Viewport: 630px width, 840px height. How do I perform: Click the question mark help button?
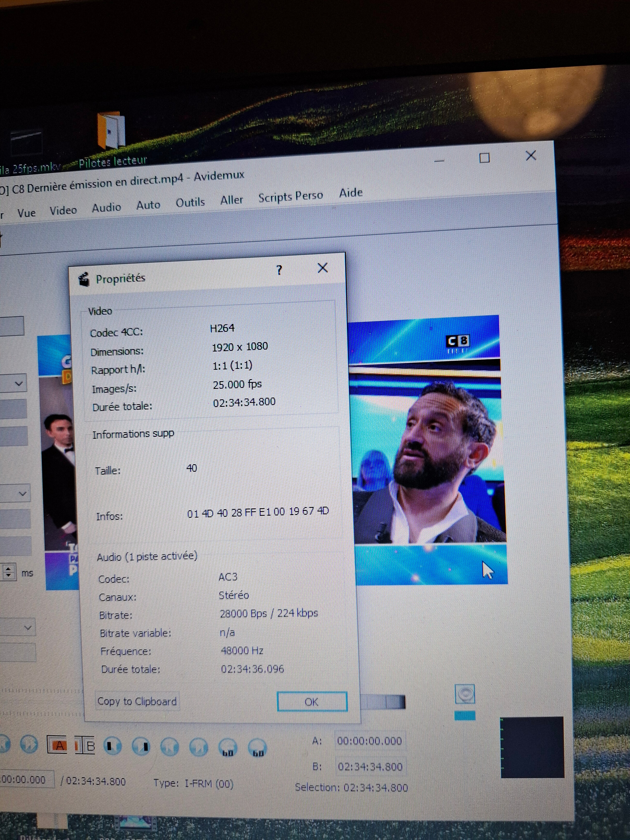click(279, 270)
